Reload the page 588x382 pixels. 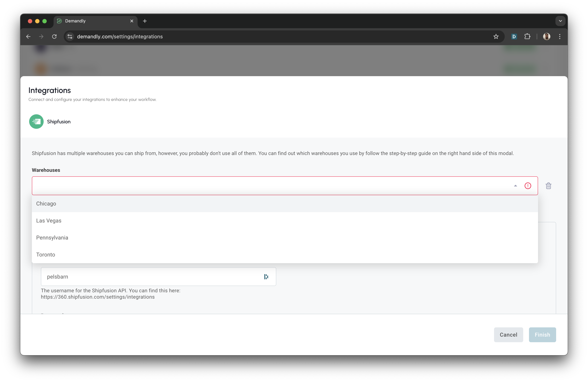[54, 37]
